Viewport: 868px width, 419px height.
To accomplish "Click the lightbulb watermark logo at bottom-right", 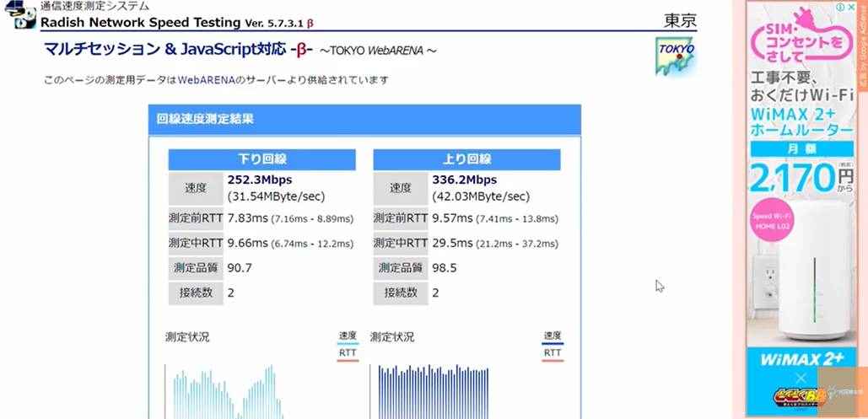I will click(843, 391).
